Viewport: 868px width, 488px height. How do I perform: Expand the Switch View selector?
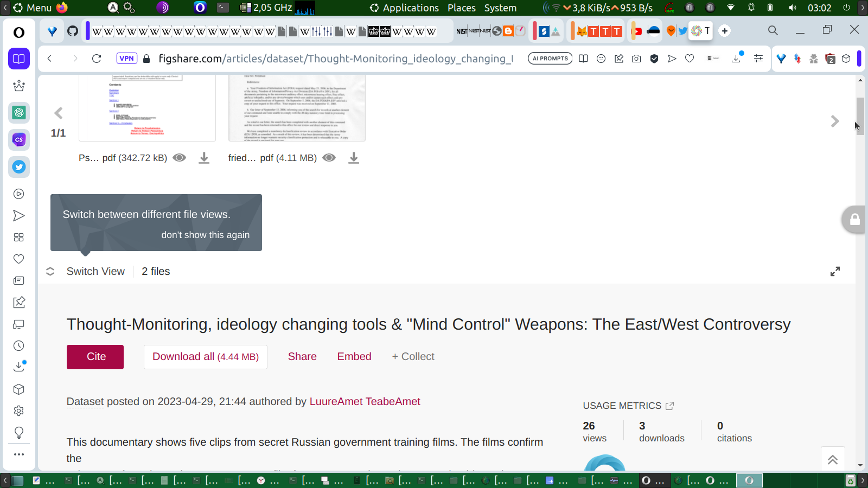(x=86, y=271)
